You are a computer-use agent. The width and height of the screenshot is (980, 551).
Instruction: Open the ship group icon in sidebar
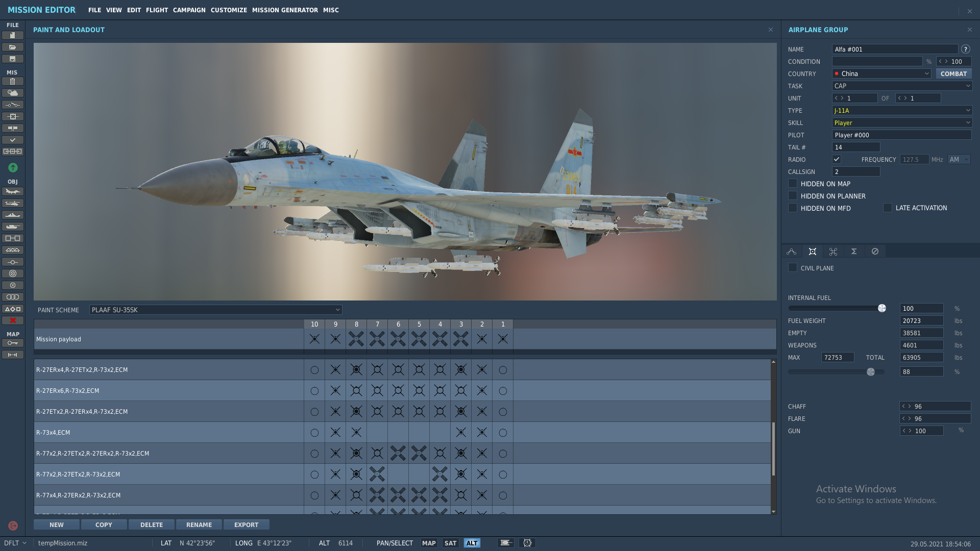tap(13, 215)
